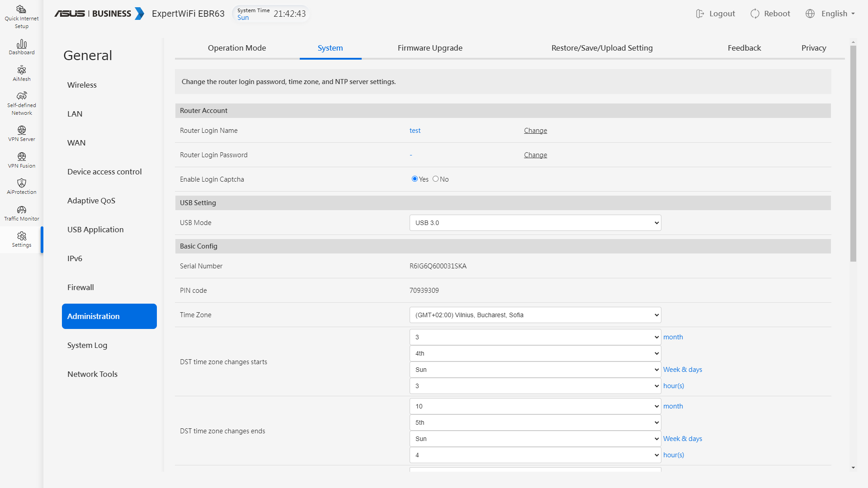Open the Dashboard sidebar icon

[21, 44]
